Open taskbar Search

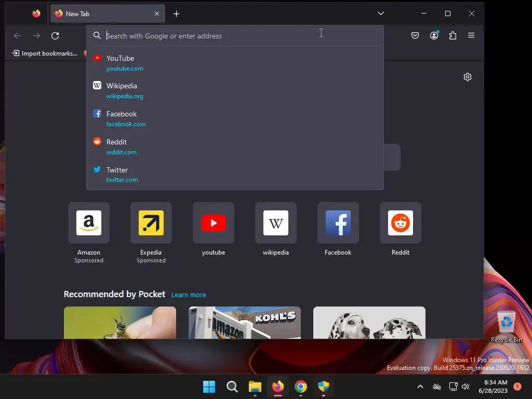[x=232, y=387]
